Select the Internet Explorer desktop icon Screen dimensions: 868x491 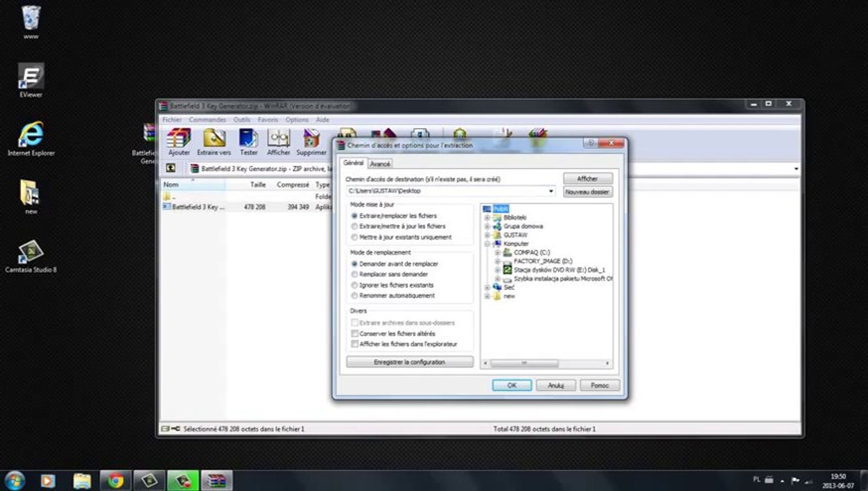31,138
